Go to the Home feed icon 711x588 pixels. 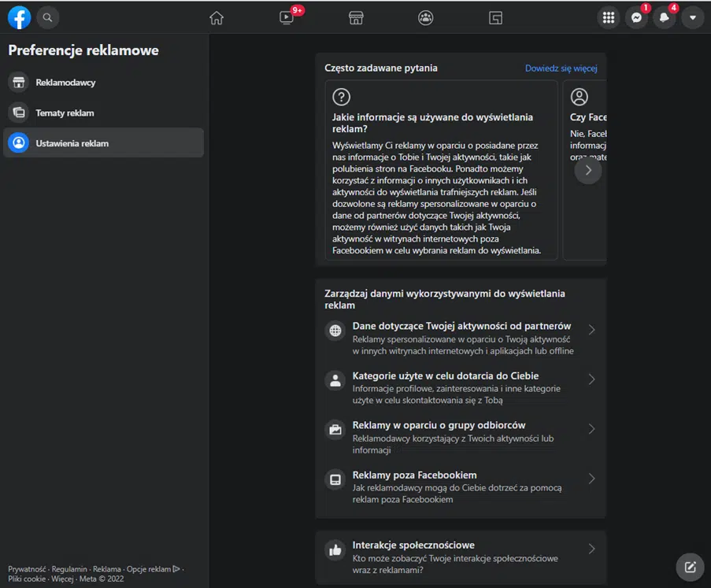click(217, 17)
